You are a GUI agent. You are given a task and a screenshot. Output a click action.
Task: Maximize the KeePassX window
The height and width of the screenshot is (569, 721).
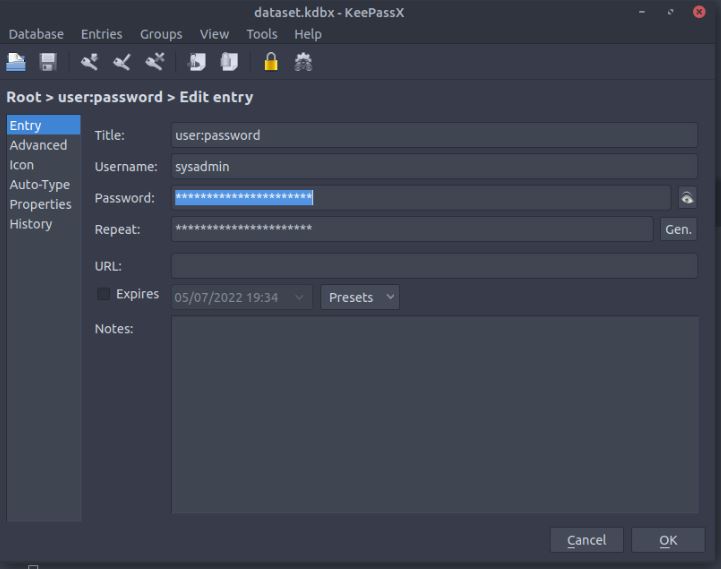(x=670, y=12)
